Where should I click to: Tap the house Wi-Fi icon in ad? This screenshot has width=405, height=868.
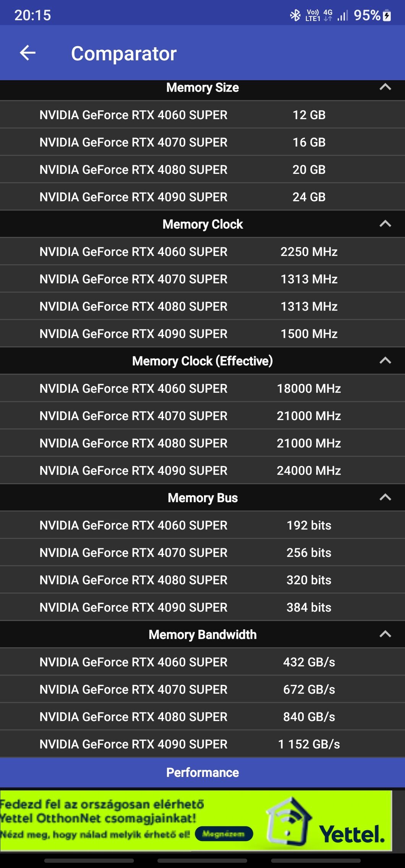coord(289,820)
